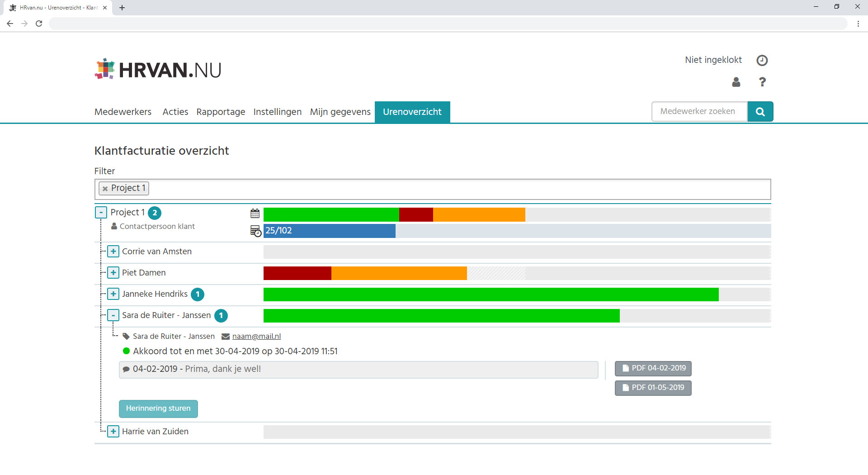Close the HRvan.nu browser tab

105,8
